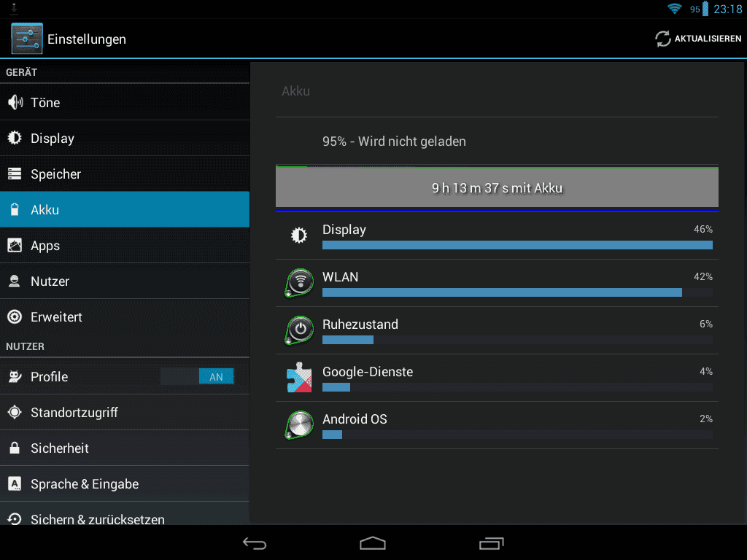
Task: Open the Android OS usage icon
Action: (298, 425)
